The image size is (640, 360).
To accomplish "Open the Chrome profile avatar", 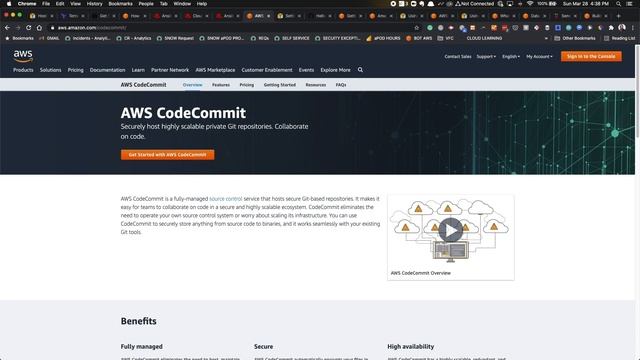I will tap(622, 28).
